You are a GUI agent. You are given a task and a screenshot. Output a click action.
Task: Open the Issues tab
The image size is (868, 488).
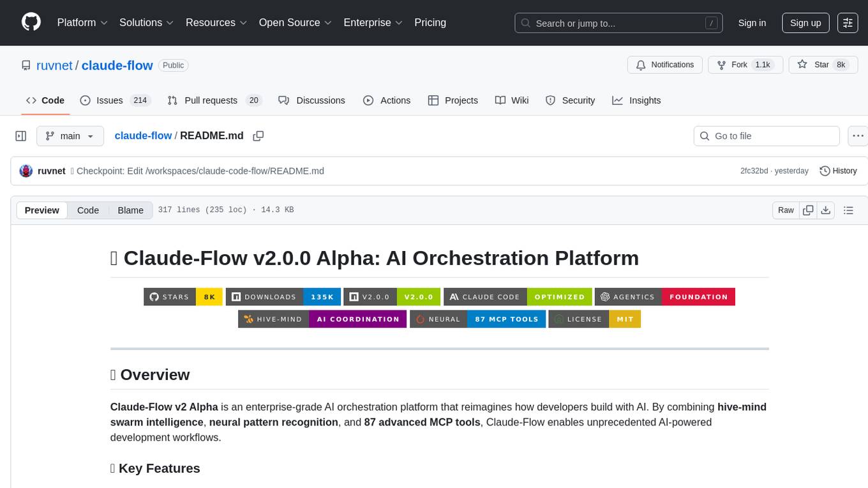(x=115, y=100)
